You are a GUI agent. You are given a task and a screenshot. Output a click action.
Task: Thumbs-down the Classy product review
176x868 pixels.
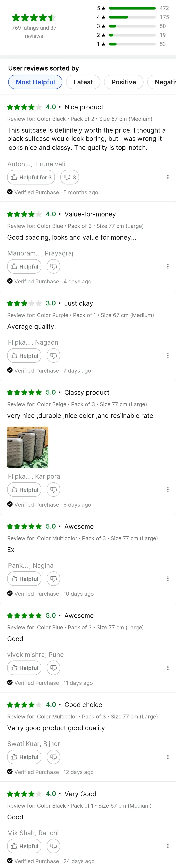click(x=53, y=490)
